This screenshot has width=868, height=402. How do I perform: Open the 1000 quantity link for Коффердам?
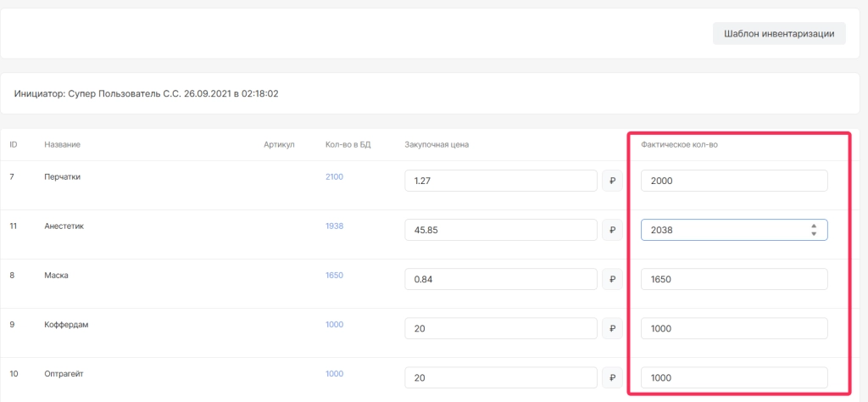[x=334, y=324]
